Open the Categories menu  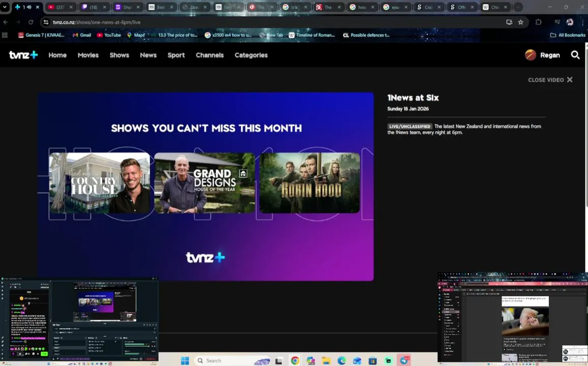point(251,55)
